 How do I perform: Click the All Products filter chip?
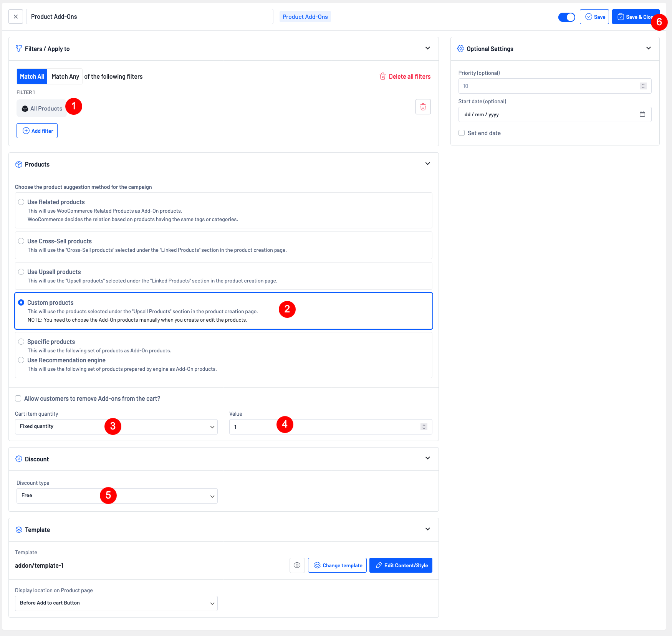point(42,109)
